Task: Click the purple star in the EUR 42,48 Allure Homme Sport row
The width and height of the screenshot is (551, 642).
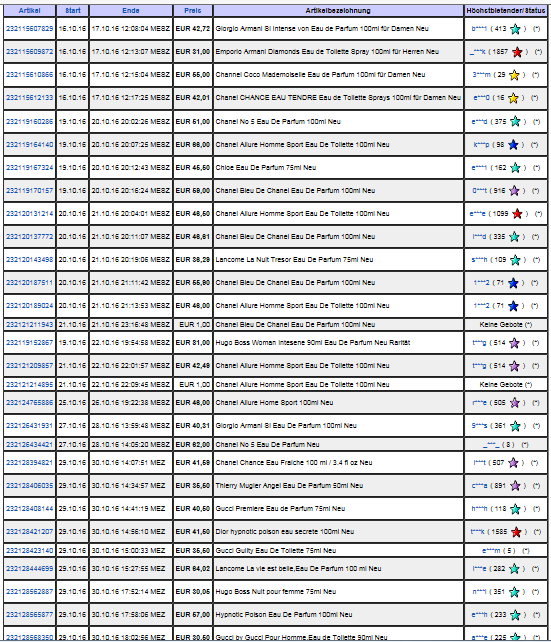Action: pos(514,366)
